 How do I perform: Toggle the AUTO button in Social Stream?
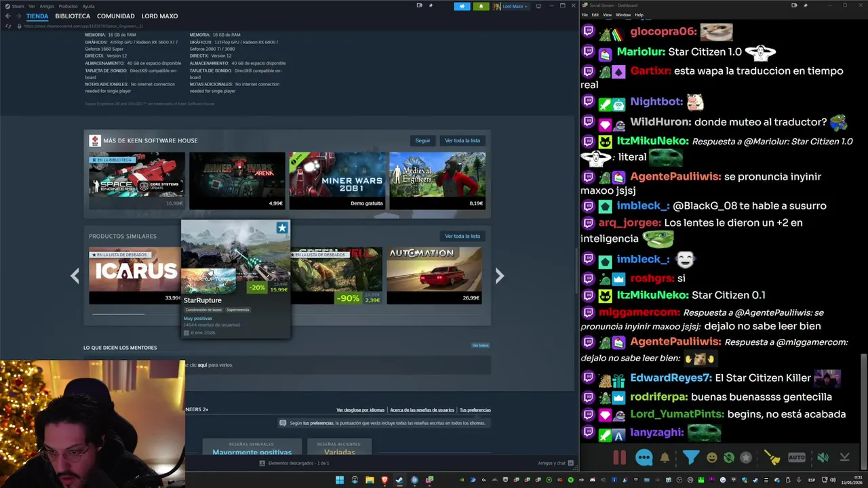tap(797, 457)
